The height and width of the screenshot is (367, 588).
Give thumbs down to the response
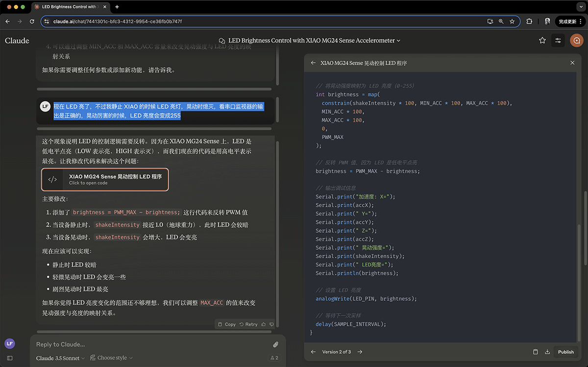pos(271,324)
